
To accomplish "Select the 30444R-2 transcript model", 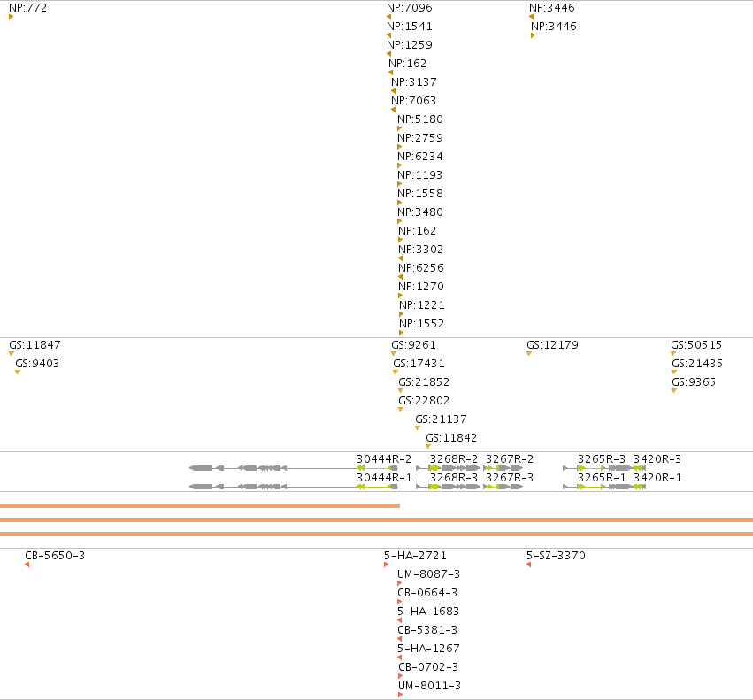I will click(x=294, y=468).
